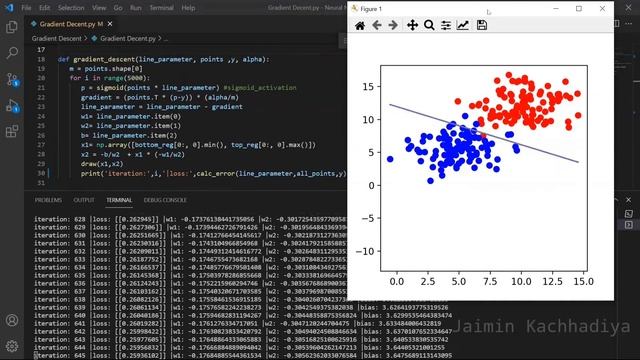This screenshot has width=640, height=360.
Task: Click the draw(x1,x2) line in editor
Action: coord(102,164)
